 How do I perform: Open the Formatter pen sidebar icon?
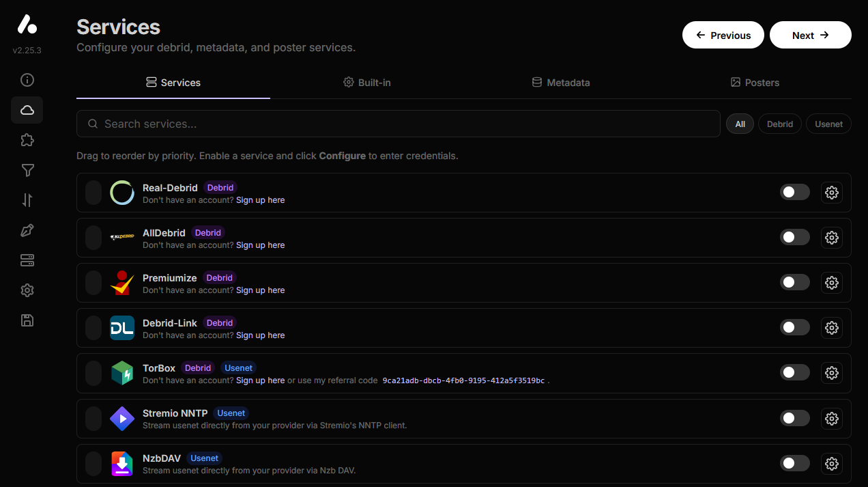tap(27, 230)
